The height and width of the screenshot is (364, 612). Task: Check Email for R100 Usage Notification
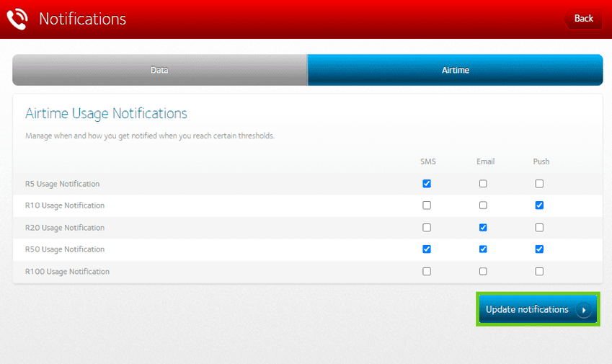(483, 272)
